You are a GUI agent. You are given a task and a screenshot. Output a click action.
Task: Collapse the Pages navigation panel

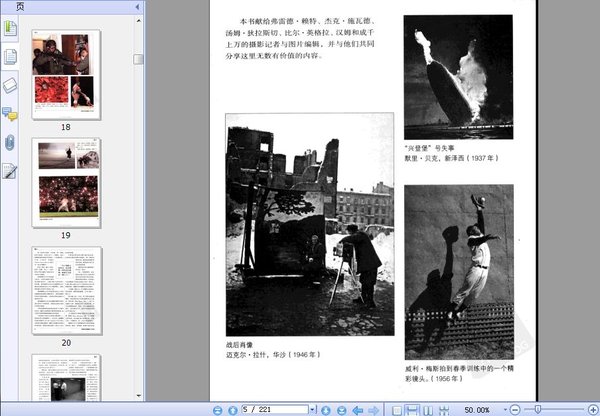(137, 7)
